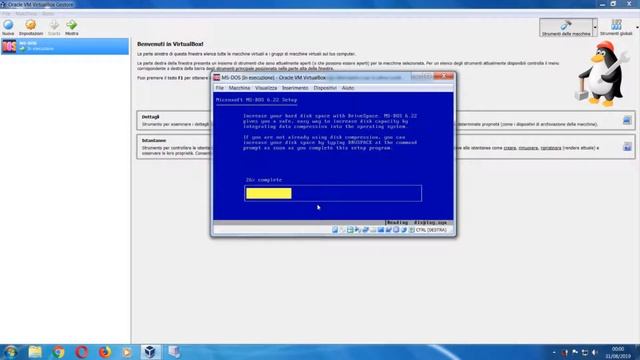Image resolution: width=640 pixels, height=360 pixels.
Task: Click the 'Benvenuti in VirtualBox!' heading
Action: (170, 44)
